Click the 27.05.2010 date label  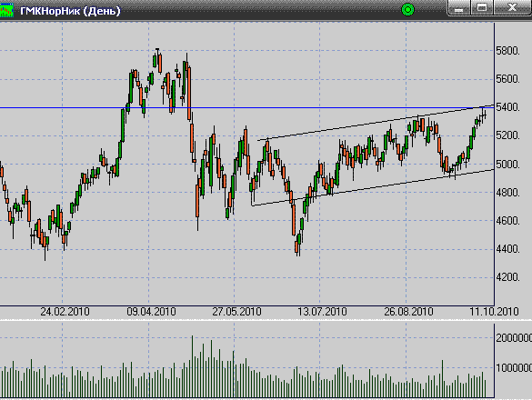[x=236, y=312]
